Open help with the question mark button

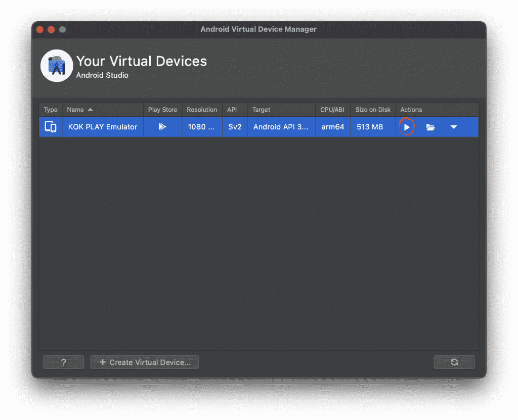63,362
